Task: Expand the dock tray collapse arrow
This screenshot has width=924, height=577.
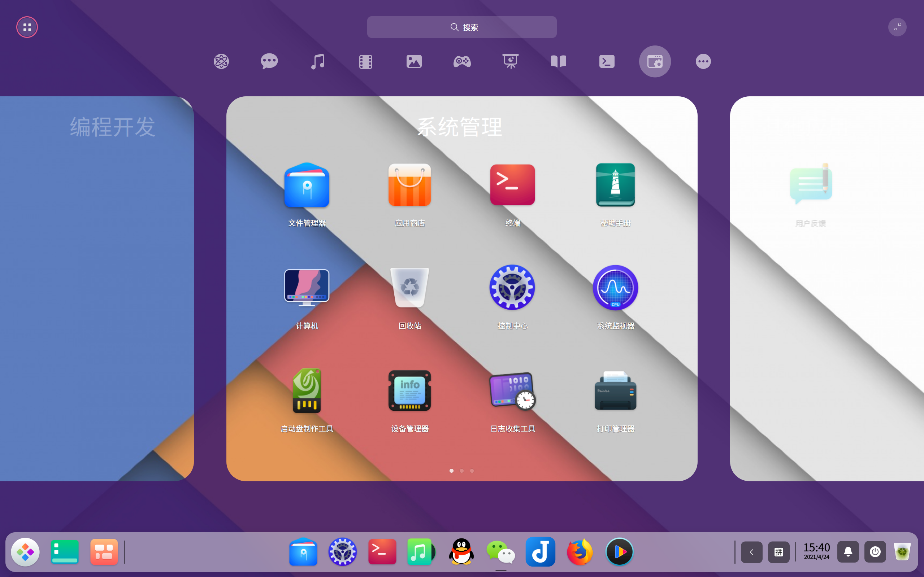Action: [x=751, y=552]
